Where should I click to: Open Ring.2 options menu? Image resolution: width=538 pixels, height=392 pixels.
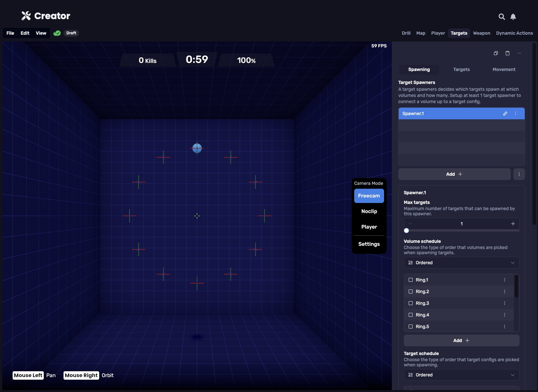[x=505, y=291]
